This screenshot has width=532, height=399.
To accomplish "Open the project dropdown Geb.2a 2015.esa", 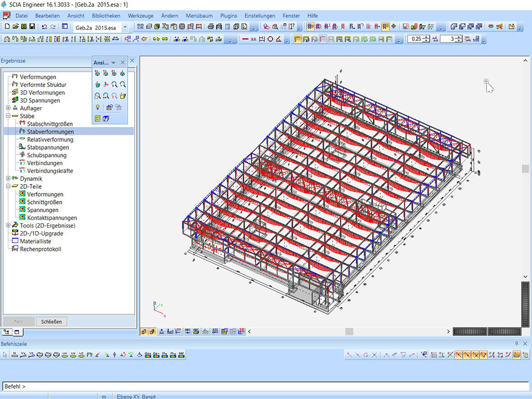I will pyautogui.click(x=125, y=27).
